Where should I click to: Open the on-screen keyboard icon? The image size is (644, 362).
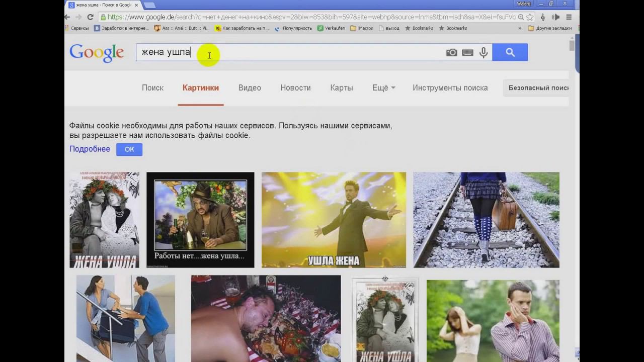tap(467, 52)
